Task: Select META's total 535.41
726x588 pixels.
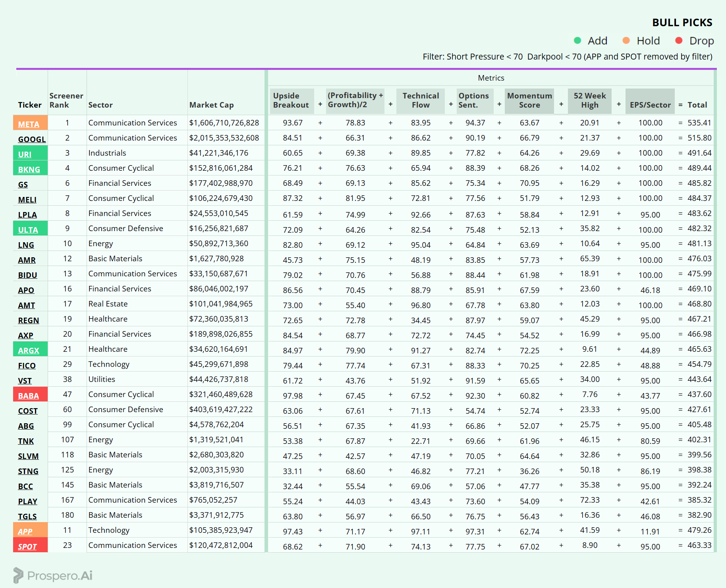Action: [699, 123]
